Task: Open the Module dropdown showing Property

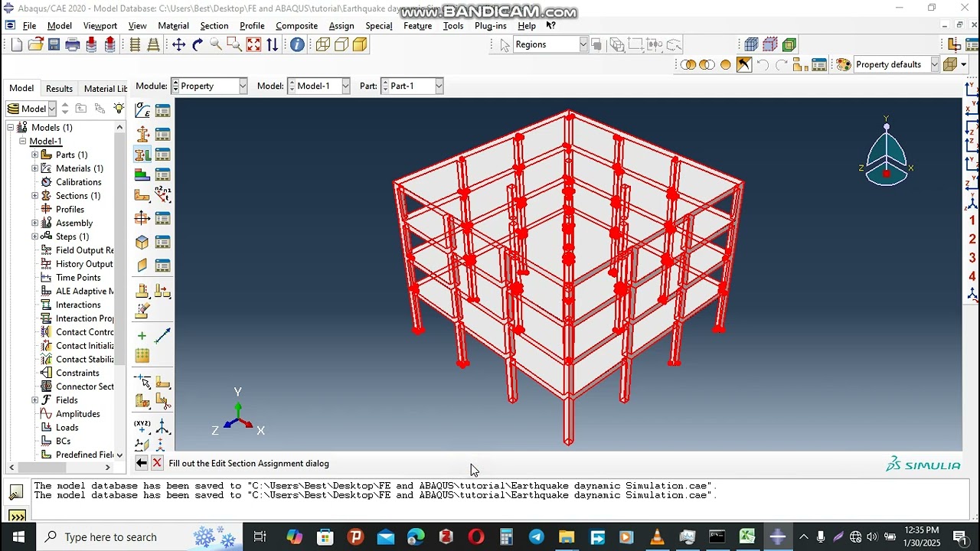Action: (x=209, y=86)
